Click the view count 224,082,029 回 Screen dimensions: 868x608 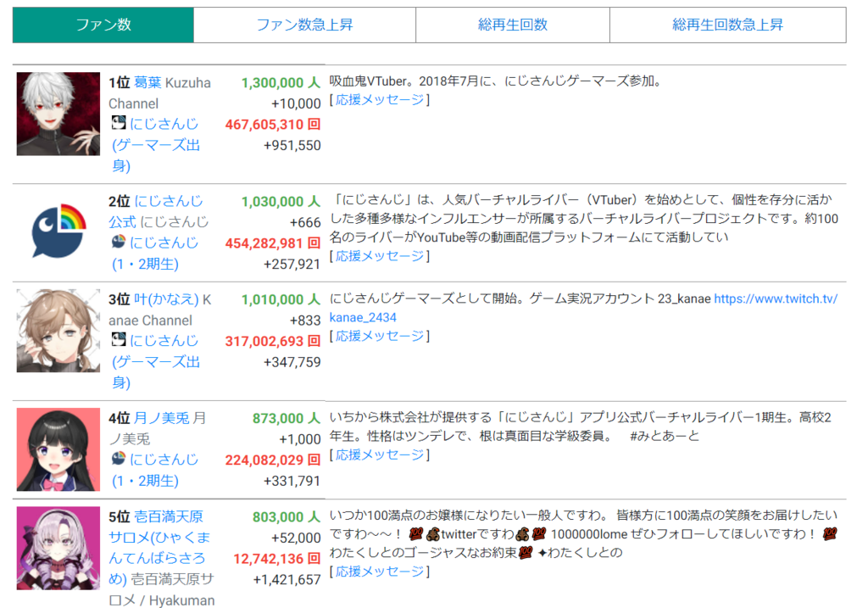click(273, 460)
